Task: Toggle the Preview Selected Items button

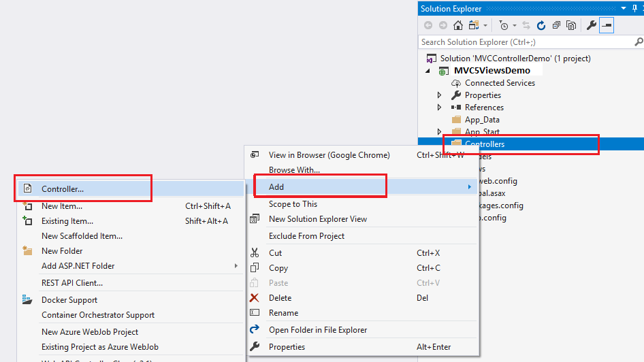Action: pos(607,25)
